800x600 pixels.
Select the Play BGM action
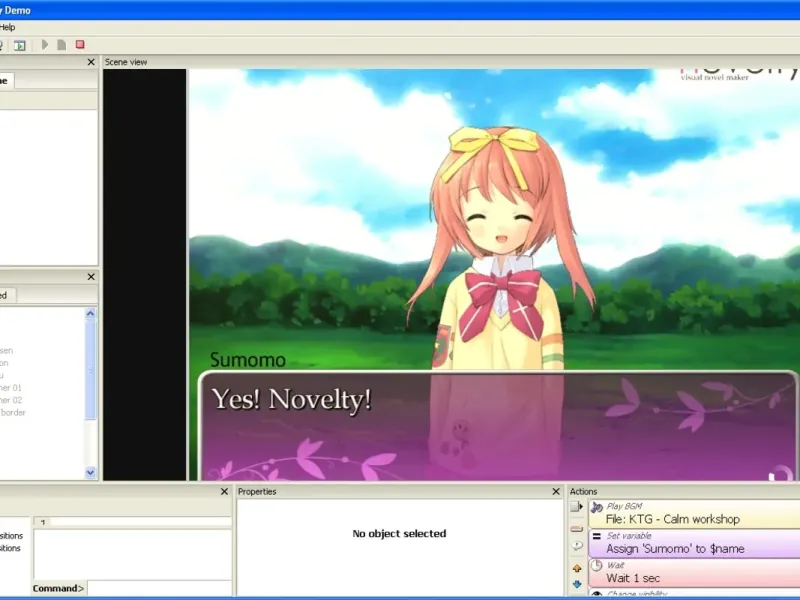(694, 514)
